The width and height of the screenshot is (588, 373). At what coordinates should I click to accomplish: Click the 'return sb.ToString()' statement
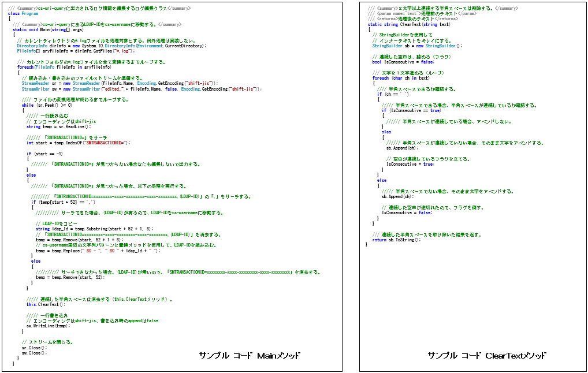[397, 240]
